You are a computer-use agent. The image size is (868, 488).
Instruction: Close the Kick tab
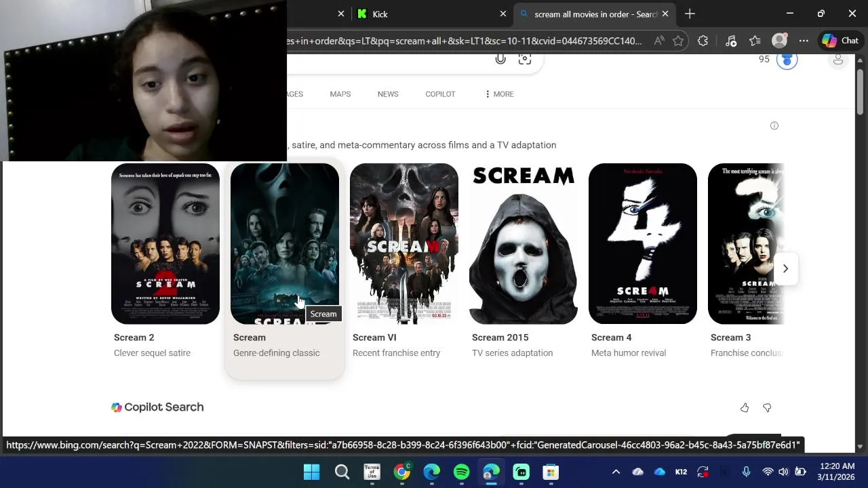pyautogui.click(x=503, y=14)
